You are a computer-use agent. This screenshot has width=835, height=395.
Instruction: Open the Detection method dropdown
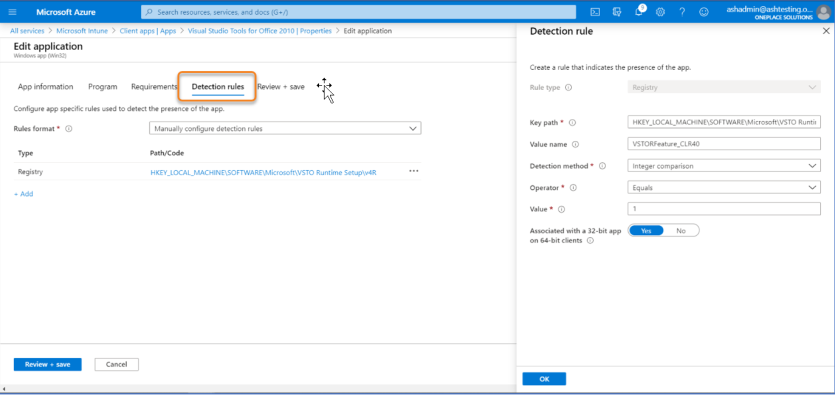coord(724,166)
